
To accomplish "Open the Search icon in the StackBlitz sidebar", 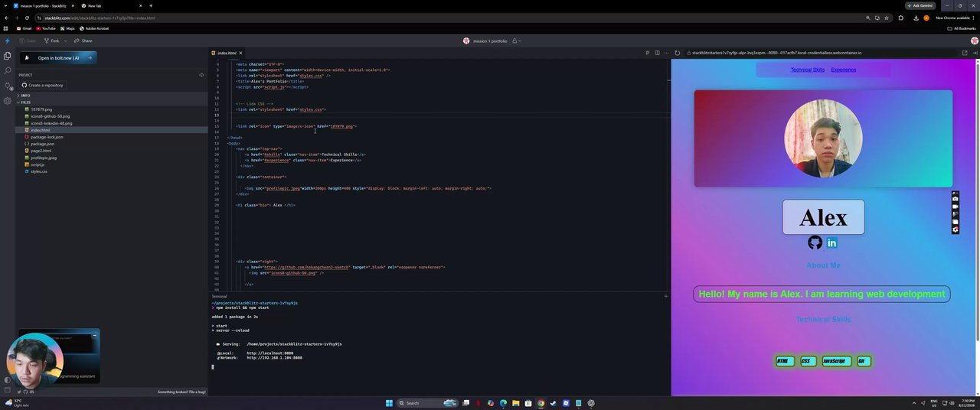I will point(7,71).
